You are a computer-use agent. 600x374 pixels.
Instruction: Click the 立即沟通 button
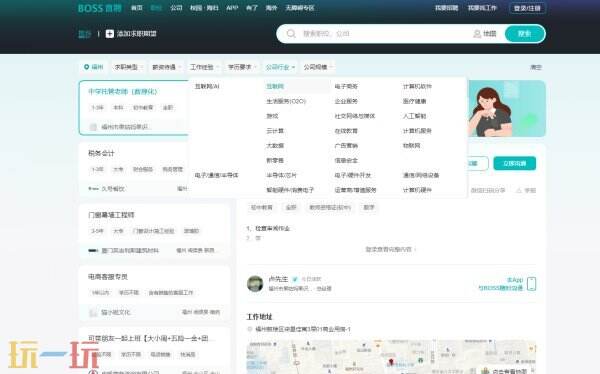point(514,163)
